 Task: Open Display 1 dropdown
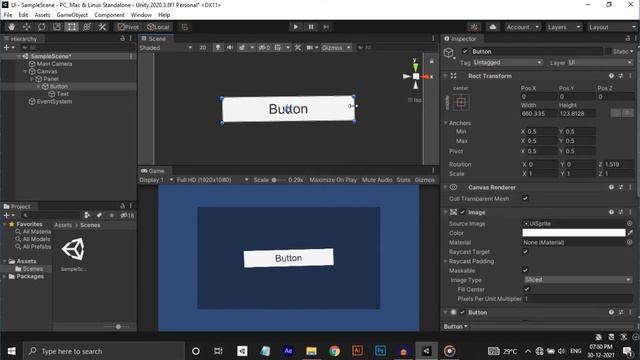156,180
